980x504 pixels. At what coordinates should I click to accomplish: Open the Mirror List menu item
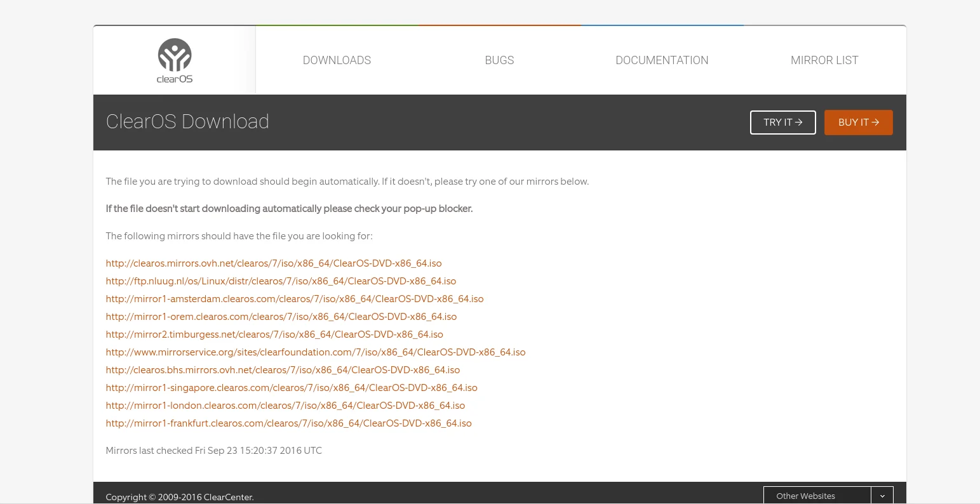click(824, 60)
